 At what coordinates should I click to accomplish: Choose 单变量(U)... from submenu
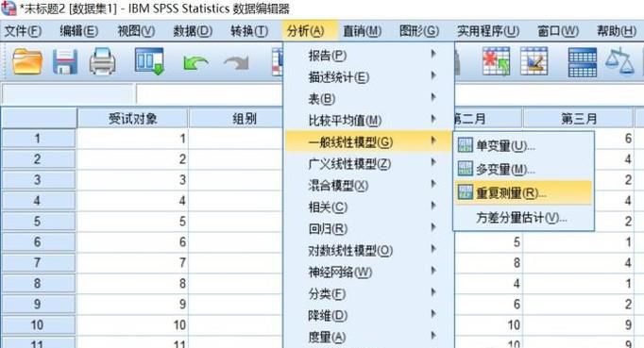(524, 145)
